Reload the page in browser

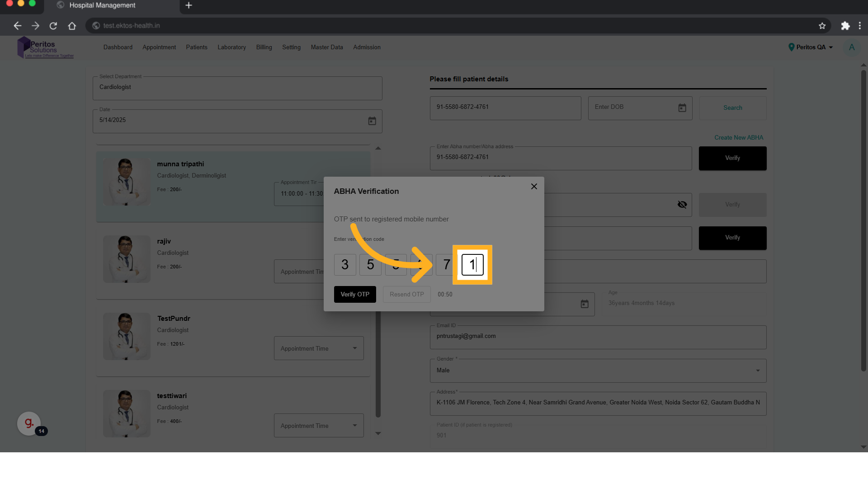53,26
